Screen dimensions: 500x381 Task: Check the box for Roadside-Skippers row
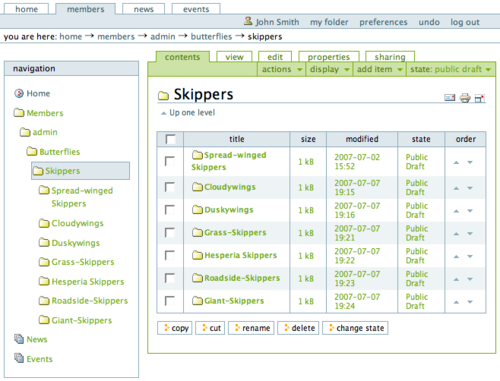tap(170, 278)
